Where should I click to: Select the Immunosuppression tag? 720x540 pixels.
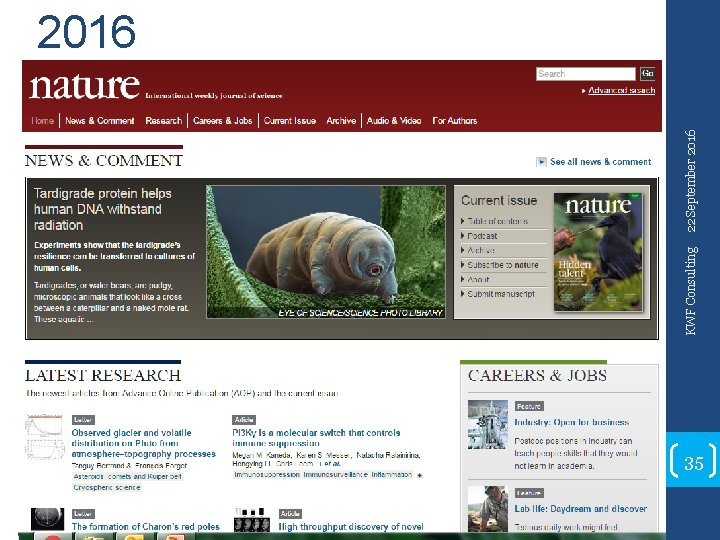click(x=267, y=475)
